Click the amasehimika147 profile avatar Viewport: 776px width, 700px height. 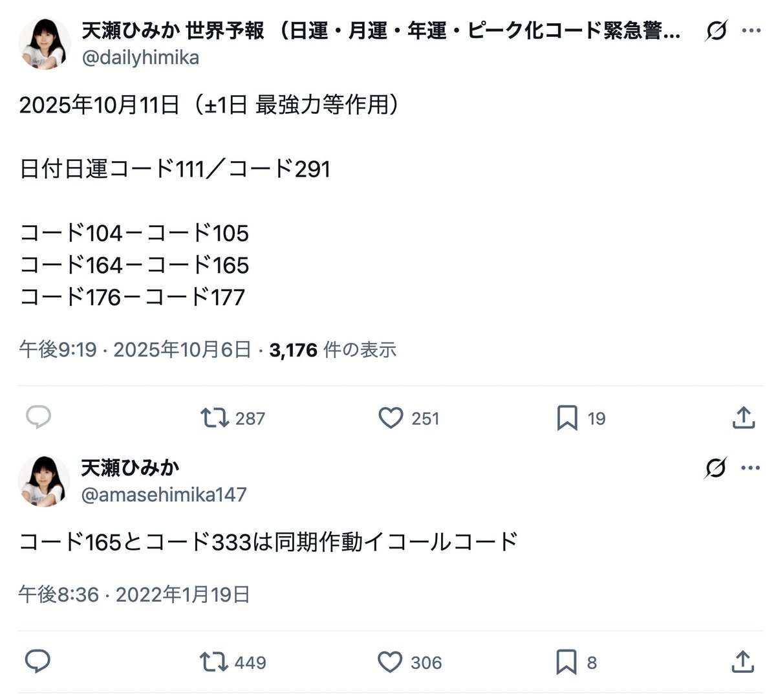click(45, 481)
